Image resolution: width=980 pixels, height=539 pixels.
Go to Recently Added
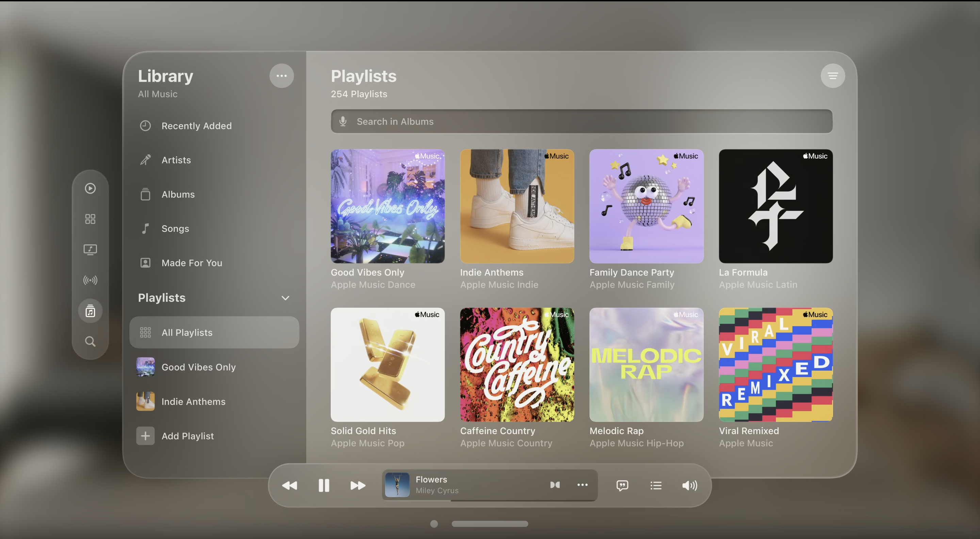coord(214,126)
